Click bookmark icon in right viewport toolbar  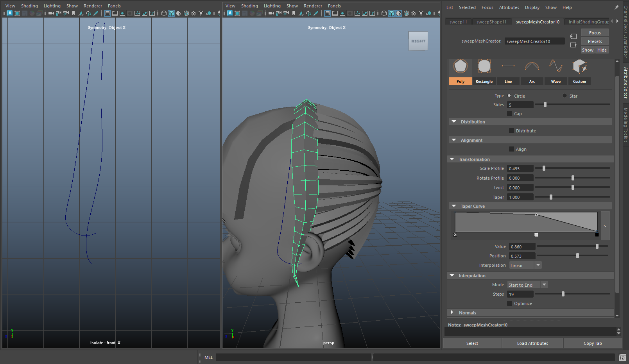point(294,13)
